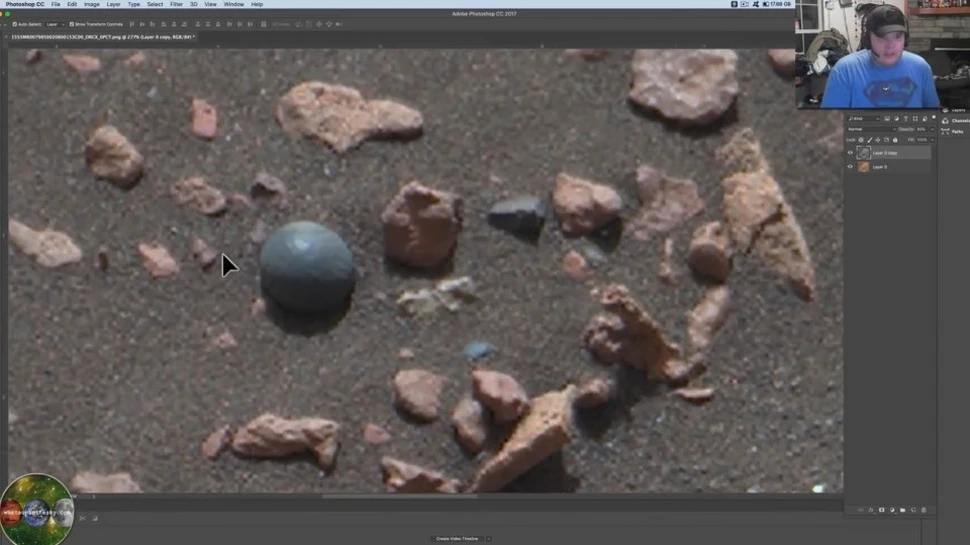
Task: Hide Layer 0 with its eye icon
Action: click(850, 166)
